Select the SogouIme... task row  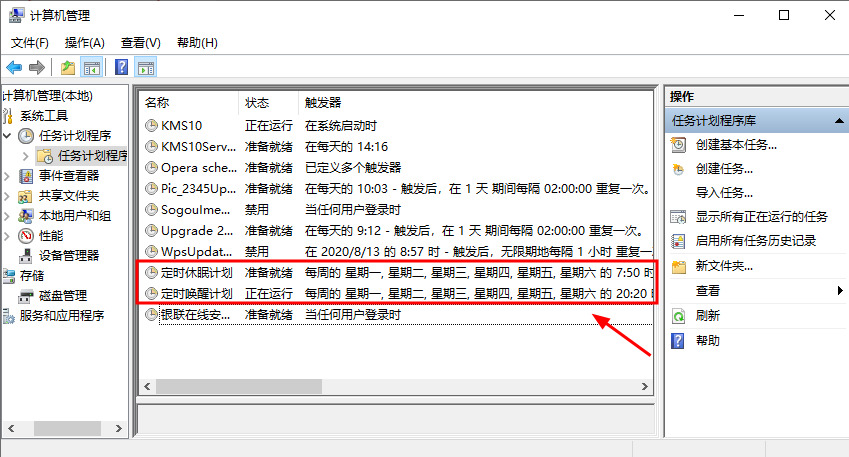[396, 210]
